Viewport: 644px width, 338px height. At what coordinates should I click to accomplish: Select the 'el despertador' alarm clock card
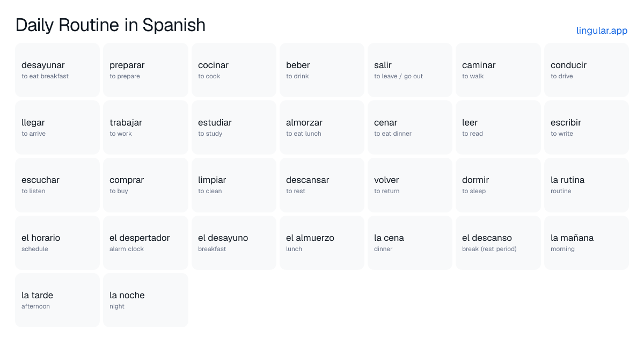(x=145, y=243)
